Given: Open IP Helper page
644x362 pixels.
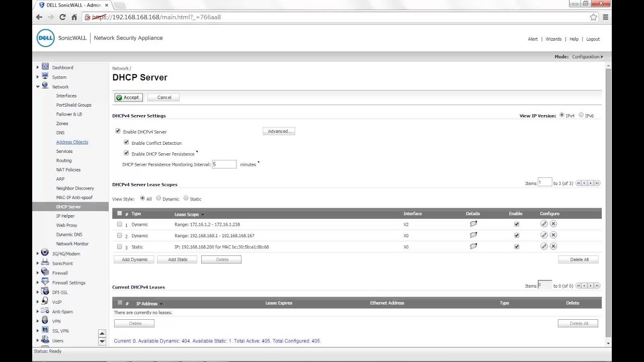Looking at the screenshot, I should [x=65, y=216].
